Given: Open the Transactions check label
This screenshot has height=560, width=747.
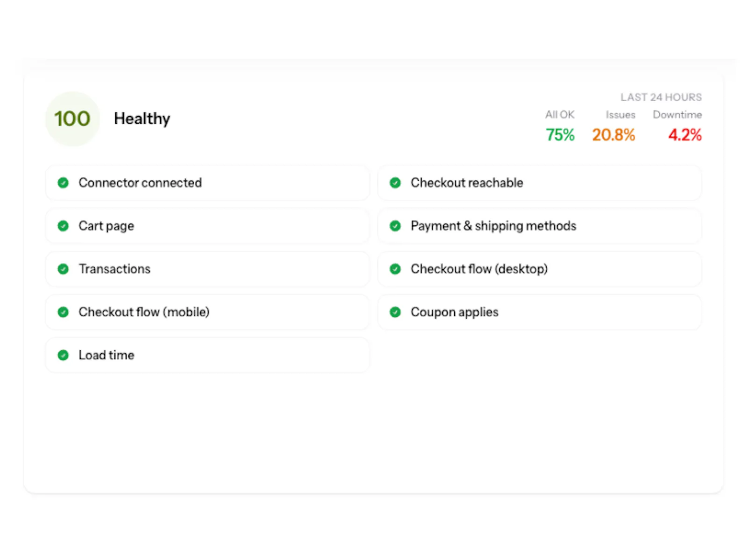Looking at the screenshot, I should point(114,269).
